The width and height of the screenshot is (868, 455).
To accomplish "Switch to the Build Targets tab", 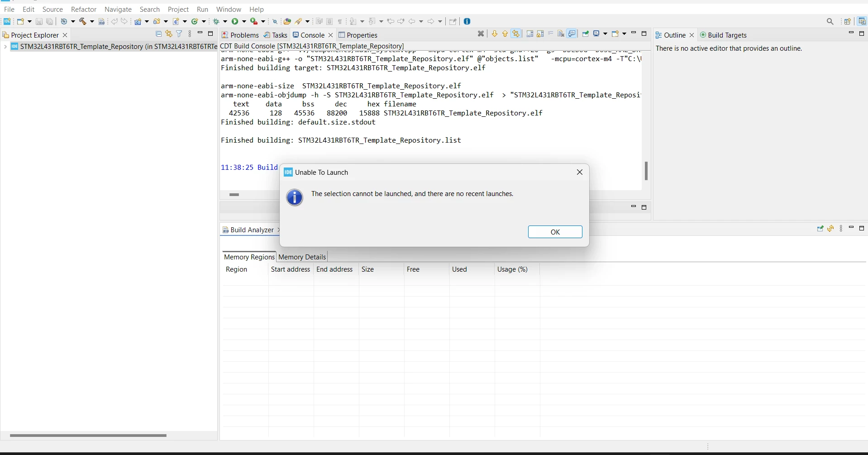I will click(723, 35).
